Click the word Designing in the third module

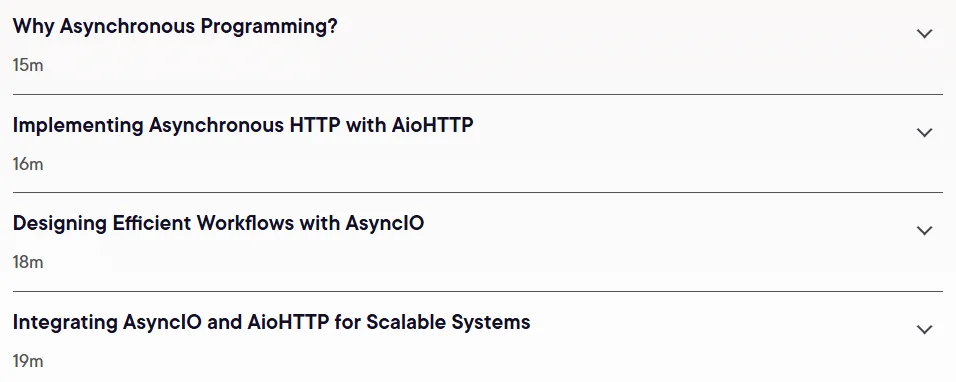point(60,224)
